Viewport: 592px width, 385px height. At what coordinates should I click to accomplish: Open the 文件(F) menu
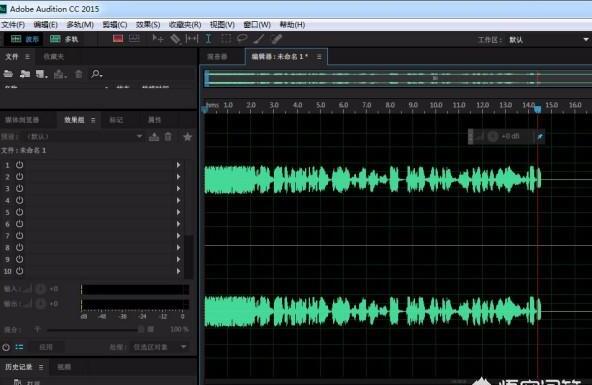[x=13, y=25]
